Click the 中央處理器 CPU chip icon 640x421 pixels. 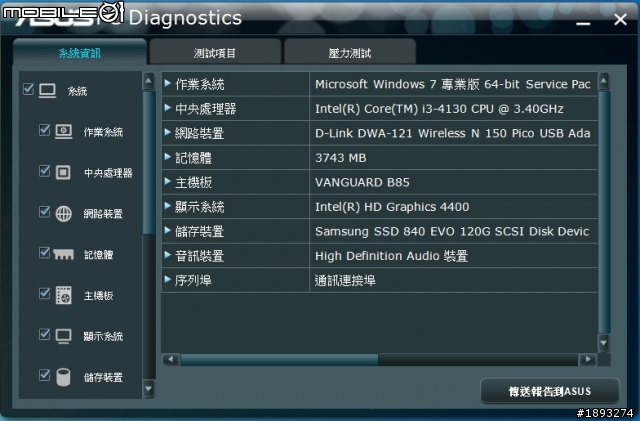click(63, 172)
